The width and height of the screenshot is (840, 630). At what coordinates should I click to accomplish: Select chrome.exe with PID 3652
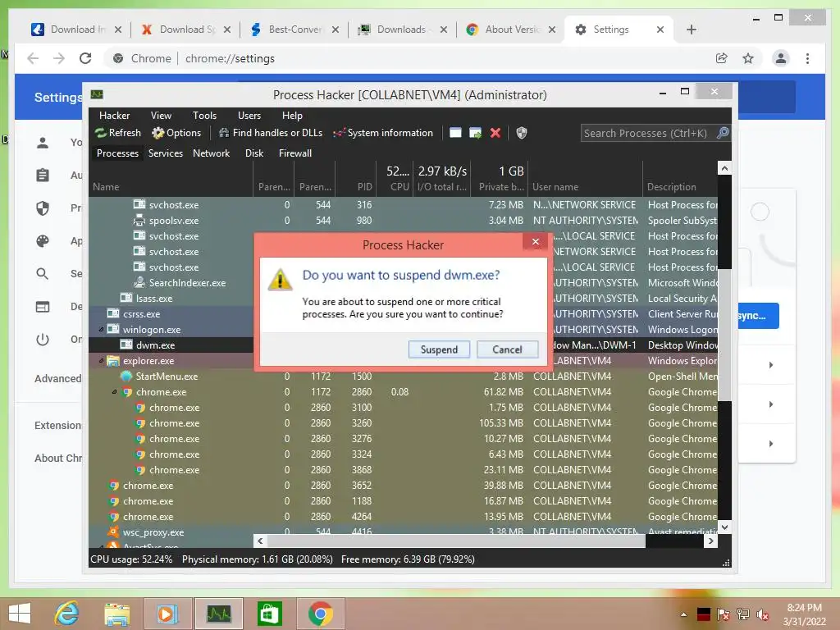403,486
